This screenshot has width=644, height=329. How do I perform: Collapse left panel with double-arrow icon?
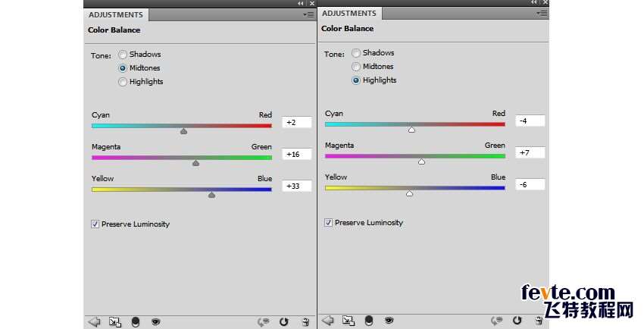(x=301, y=3)
